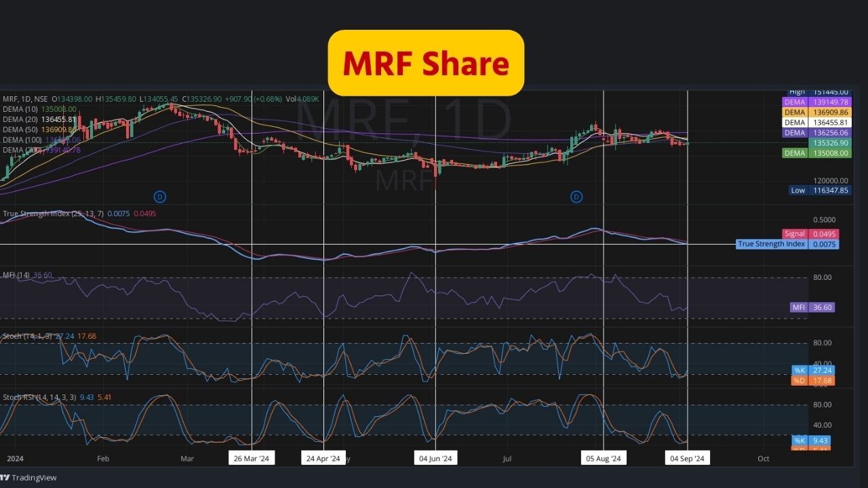The width and height of the screenshot is (868, 488).
Task: Select the MFI (14) indicator legend
Action: pyautogui.click(x=27, y=275)
